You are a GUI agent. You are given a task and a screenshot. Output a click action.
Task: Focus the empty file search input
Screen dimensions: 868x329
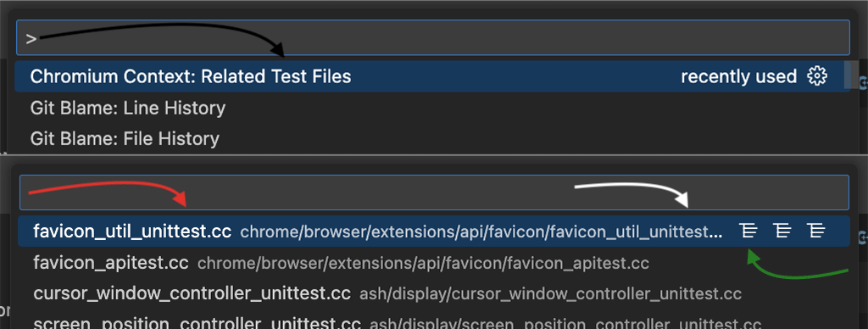[x=434, y=192]
